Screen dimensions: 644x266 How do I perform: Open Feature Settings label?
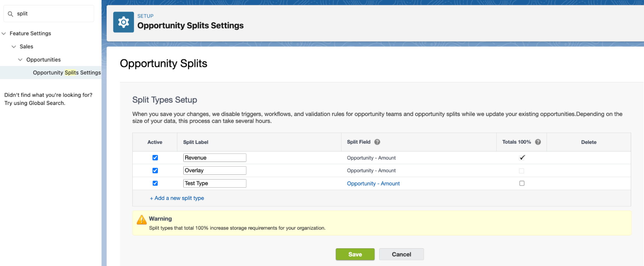click(x=30, y=33)
